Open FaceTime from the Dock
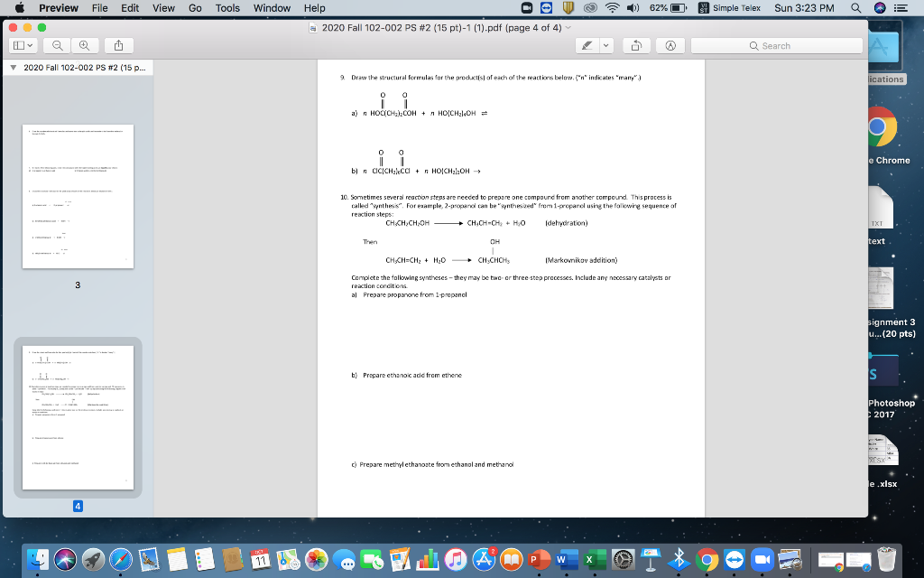 [372, 559]
